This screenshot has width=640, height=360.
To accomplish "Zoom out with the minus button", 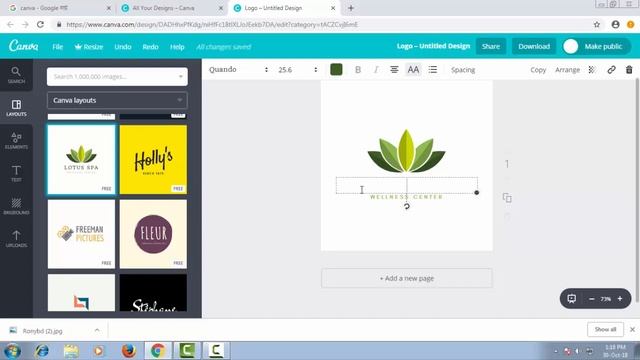I will [x=591, y=299].
